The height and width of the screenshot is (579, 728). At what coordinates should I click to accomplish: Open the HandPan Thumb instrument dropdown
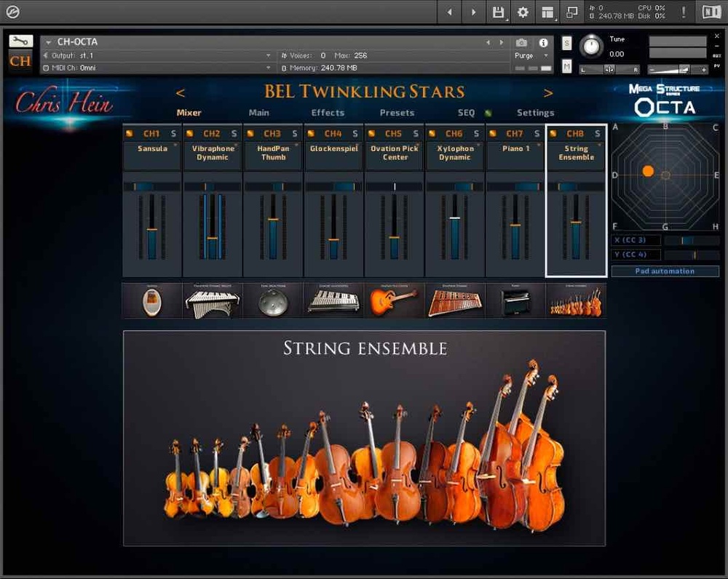tap(297, 145)
